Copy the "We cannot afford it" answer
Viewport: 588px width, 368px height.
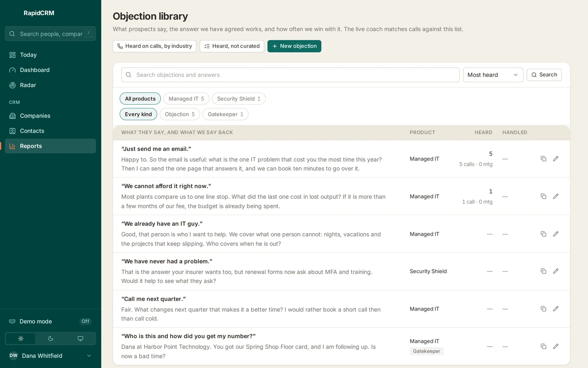pyautogui.click(x=543, y=196)
